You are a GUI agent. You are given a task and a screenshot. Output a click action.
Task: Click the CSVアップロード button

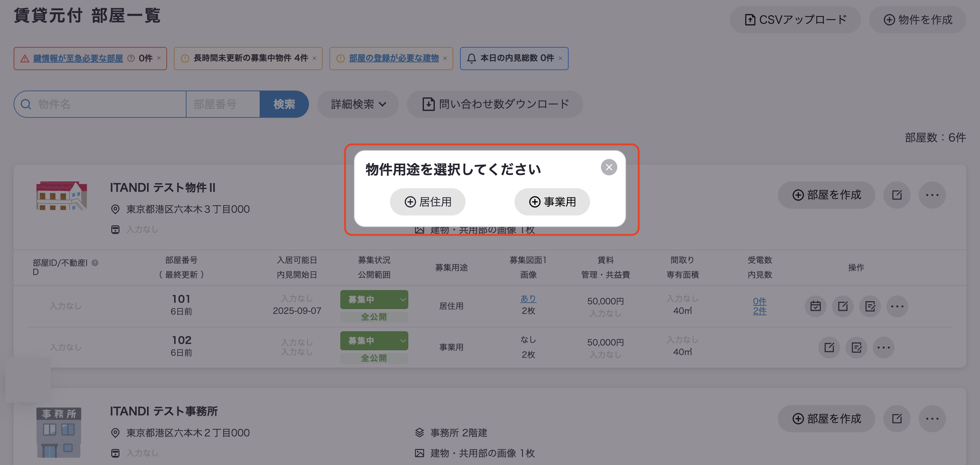[x=795, y=20]
